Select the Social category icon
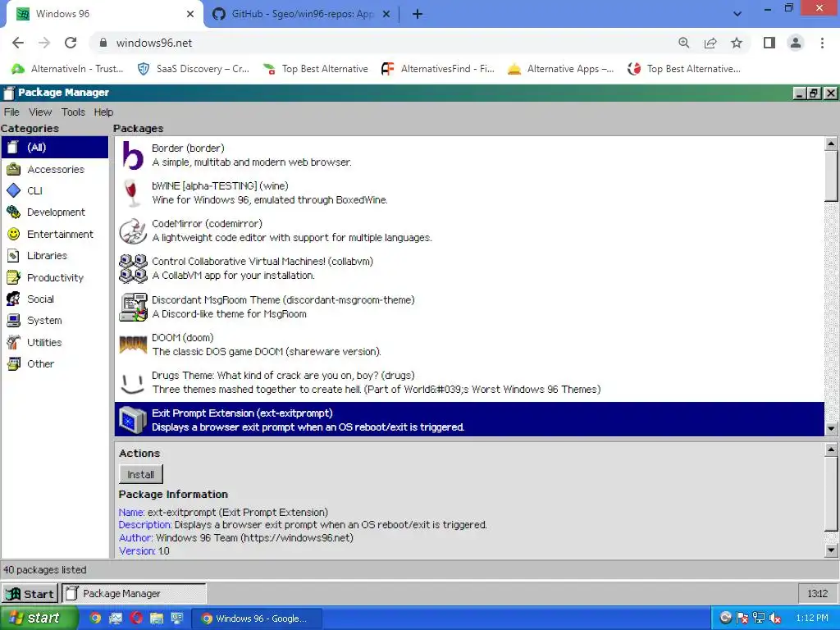This screenshot has width=840, height=630. pyautogui.click(x=13, y=299)
